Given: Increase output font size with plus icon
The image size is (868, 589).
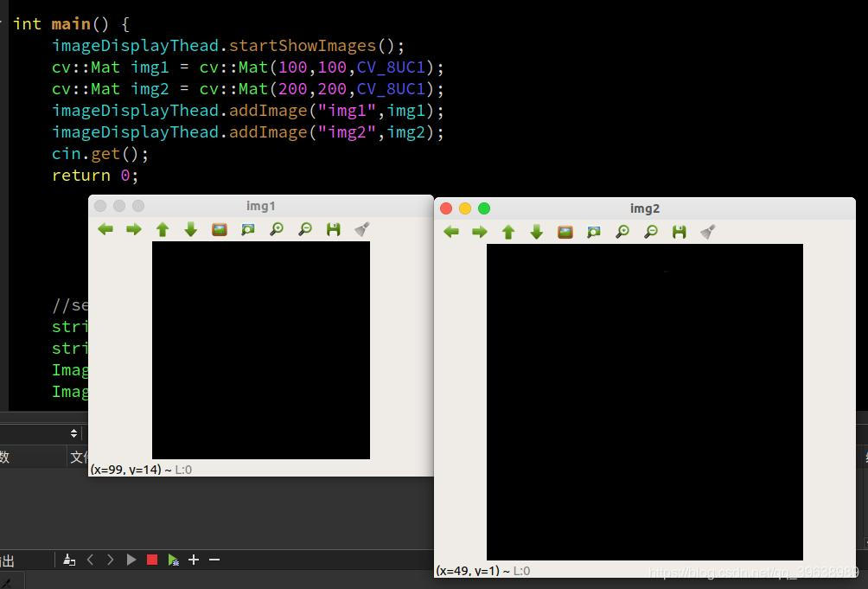Looking at the screenshot, I should [194, 560].
